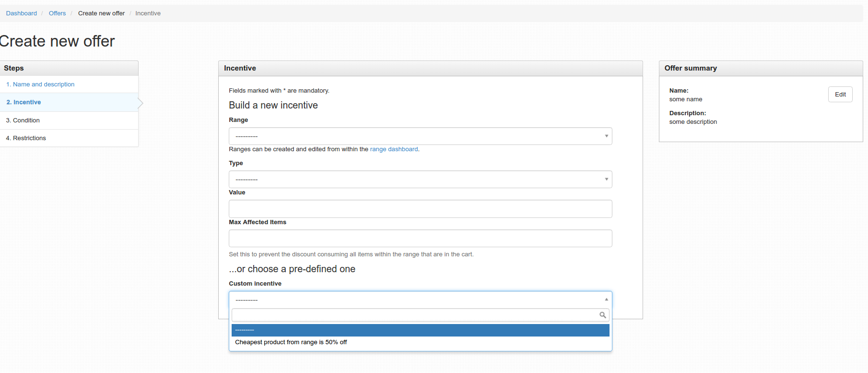Select 'Cheapest product from range is 50% off'
Screen dimensions: 868x373
pos(291,342)
